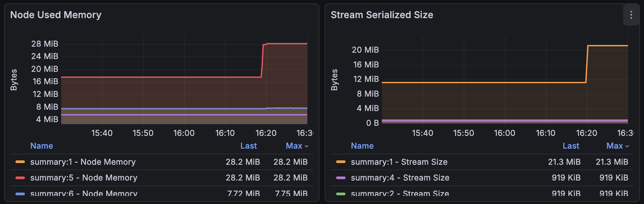644x204 pixels.
Task: Sort Stream Serialized Size legend by Last
Action: [x=571, y=146]
